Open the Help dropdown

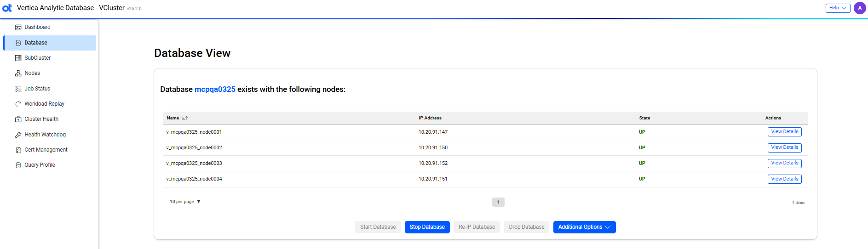pyautogui.click(x=838, y=8)
